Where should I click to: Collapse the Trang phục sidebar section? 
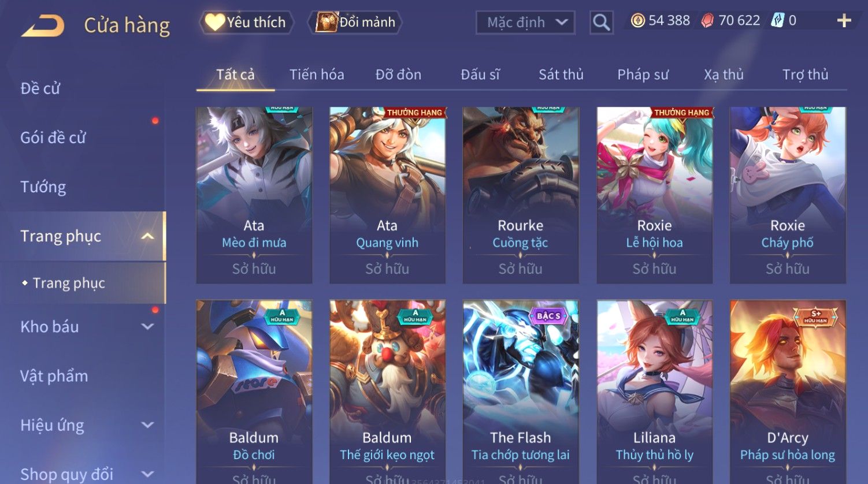(147, 236)
